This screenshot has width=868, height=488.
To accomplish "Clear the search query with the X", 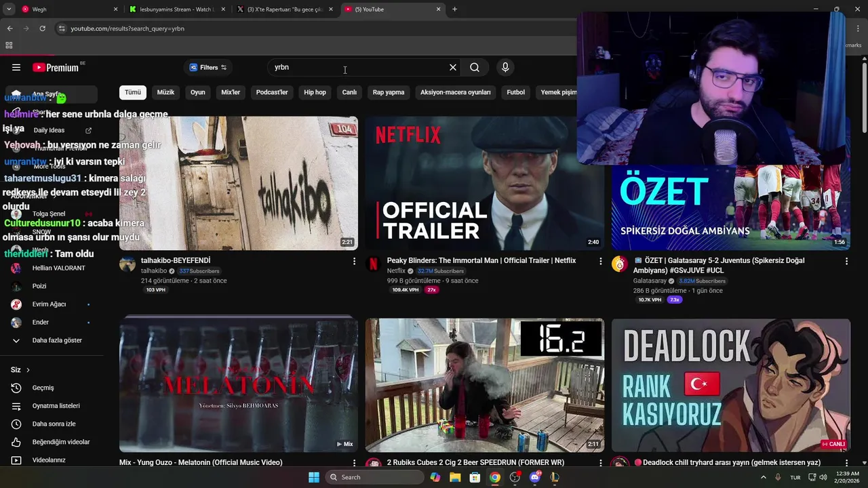I will (453, 67).
